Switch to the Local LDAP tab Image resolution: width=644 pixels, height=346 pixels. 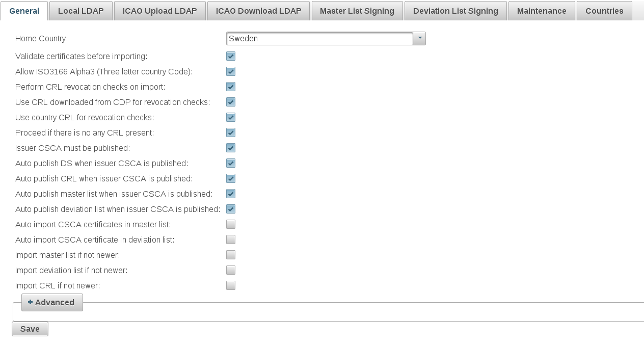(x=81, y=11)
